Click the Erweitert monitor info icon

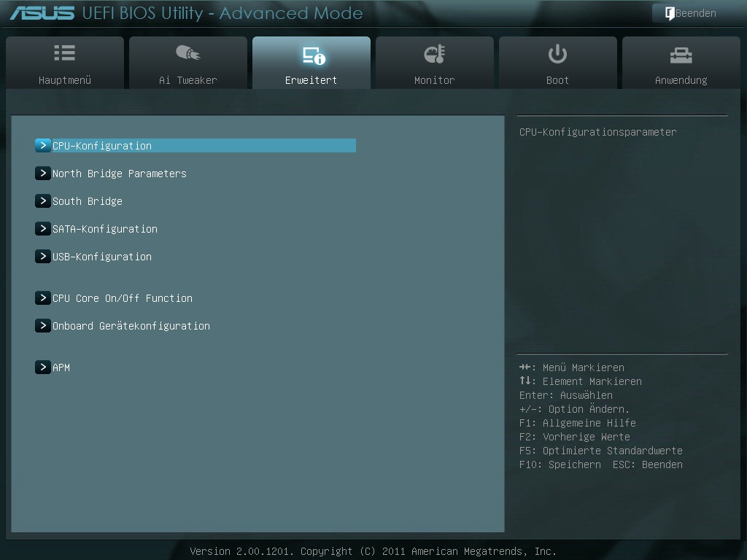(314, 55)
